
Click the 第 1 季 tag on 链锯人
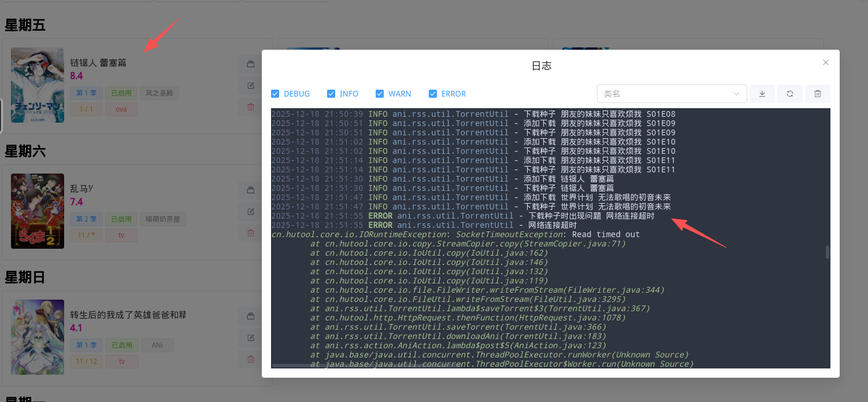[87, 93]
